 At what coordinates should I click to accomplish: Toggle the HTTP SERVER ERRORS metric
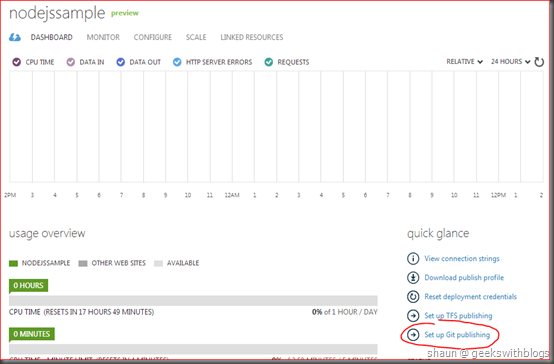click(177, 62)
